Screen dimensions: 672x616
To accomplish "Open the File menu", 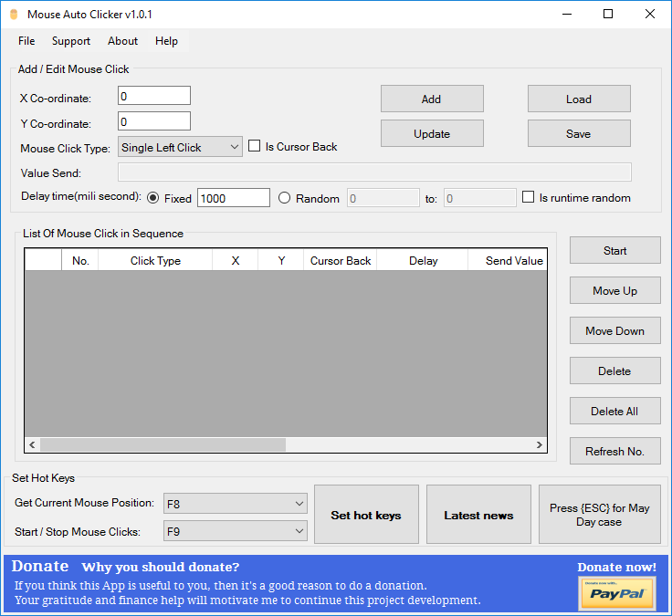I will (x=26, y=41).
